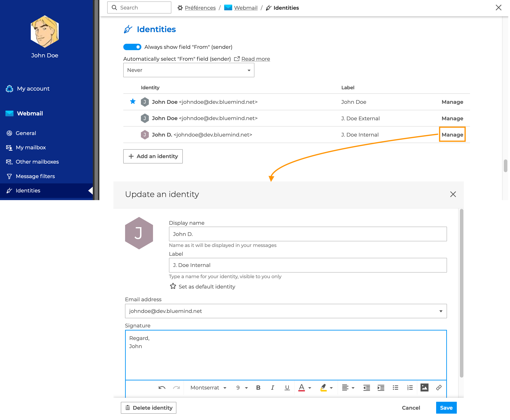Image resolution: width=510 pixels, height=420 pixels.
Task: Toggle bold formatting in signature editor
Action: click(258, 388)
